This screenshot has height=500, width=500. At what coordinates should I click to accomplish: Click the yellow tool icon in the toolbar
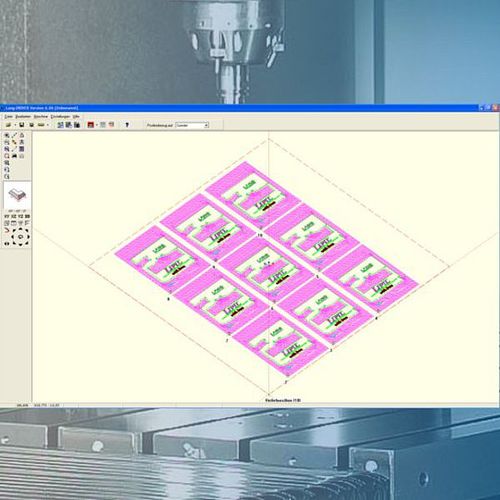pos(41,125)
